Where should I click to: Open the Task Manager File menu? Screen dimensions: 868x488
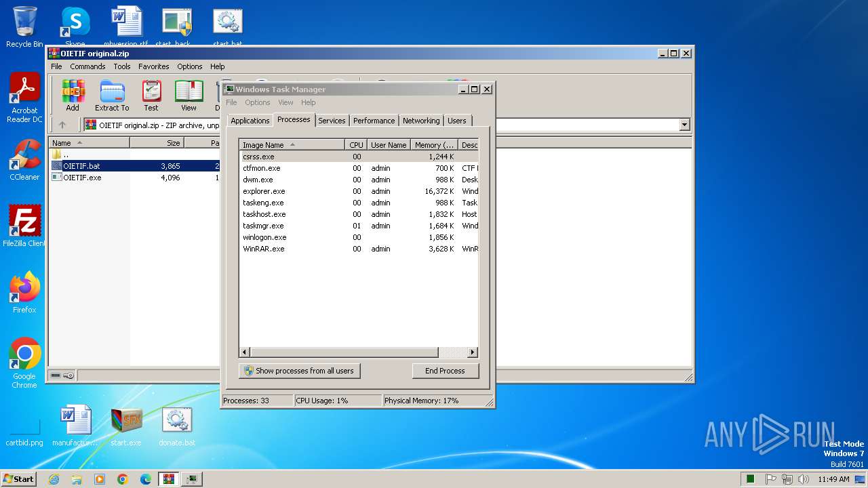(x=231, y=102)
